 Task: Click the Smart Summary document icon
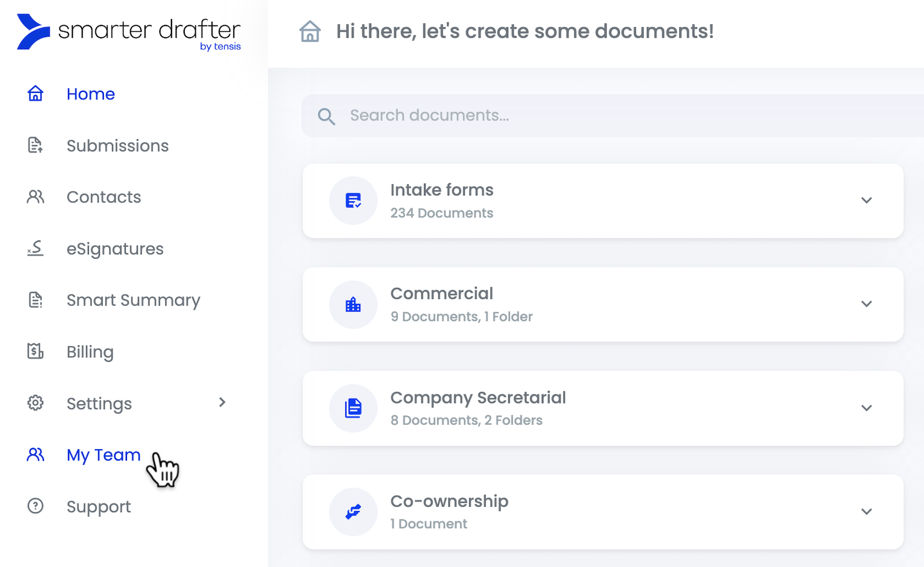(x=35, y=299)
